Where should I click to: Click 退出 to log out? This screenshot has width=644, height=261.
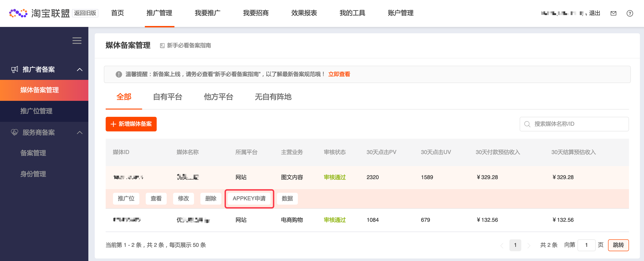point(595,13)
